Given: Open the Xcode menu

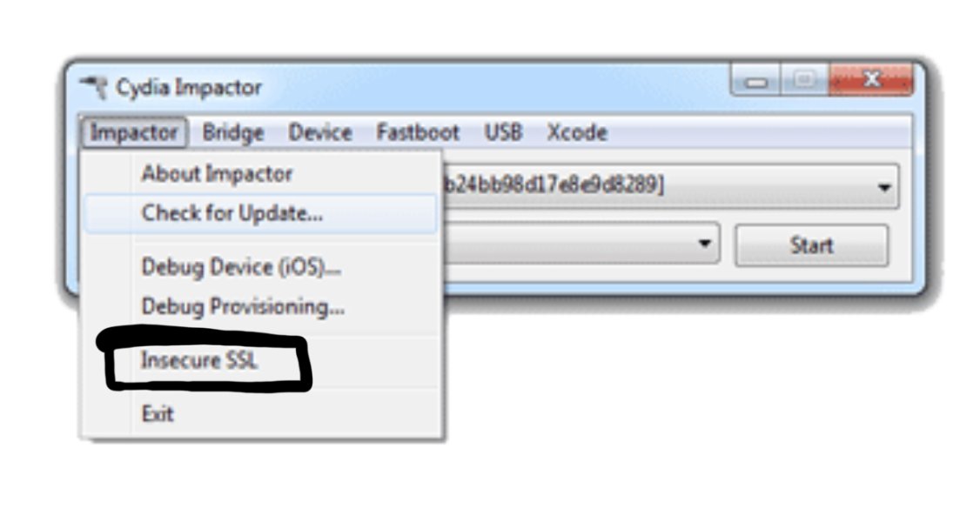Looking at the screenshot, I should coord(577,132).
